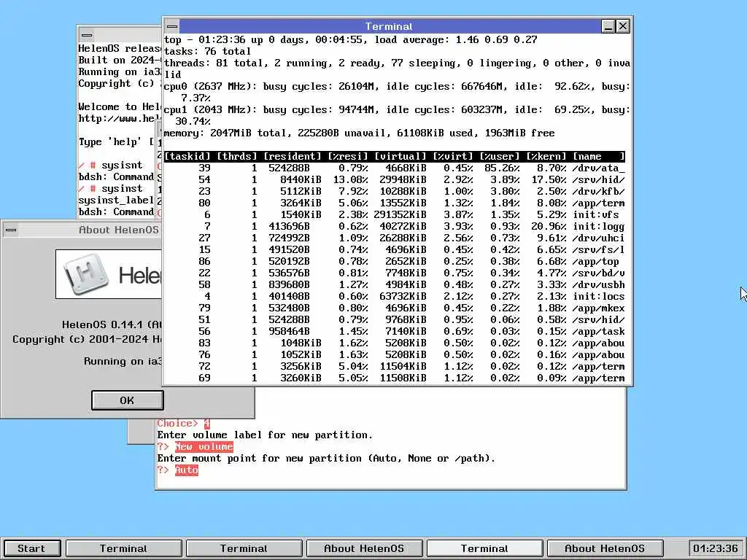The image size is (747, 560).
Task: Select the row for task 4 init:locs
Action: coord(394,296)
